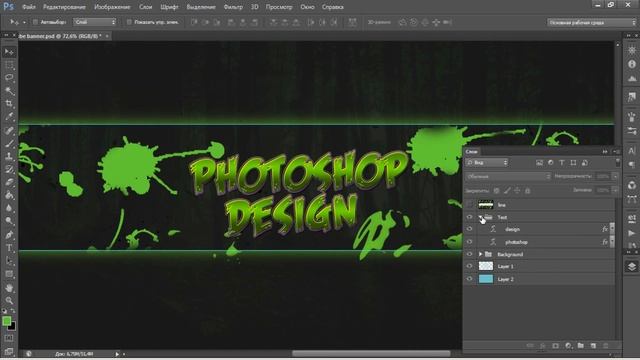Screen dimensions: 640x360
Task: Hide Layer 1 visibility eye
Action: (x=469, y=266)
